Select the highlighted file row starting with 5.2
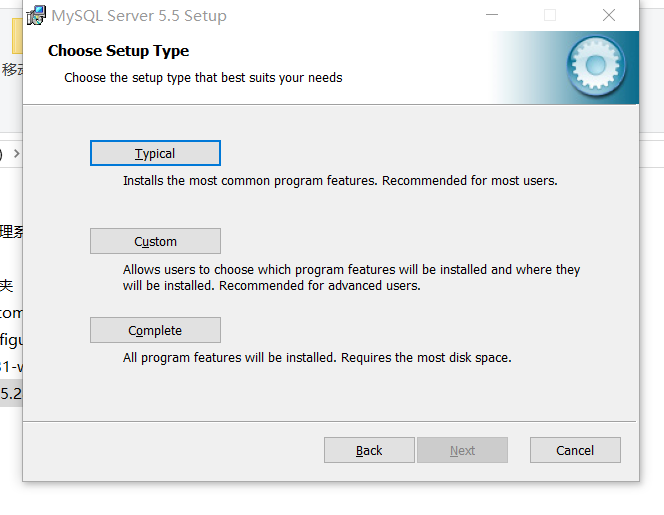This screenshot has width=664, height=515. click(x=11, y=393)
